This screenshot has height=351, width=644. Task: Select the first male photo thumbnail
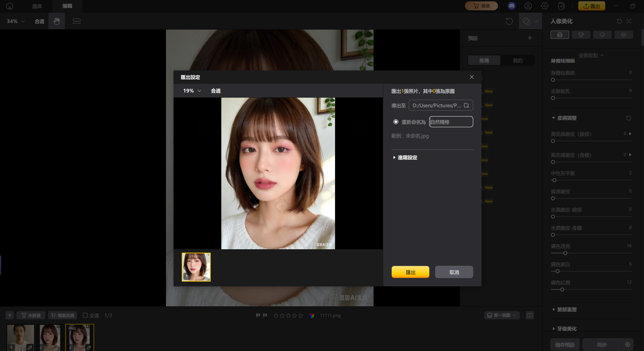20,337
